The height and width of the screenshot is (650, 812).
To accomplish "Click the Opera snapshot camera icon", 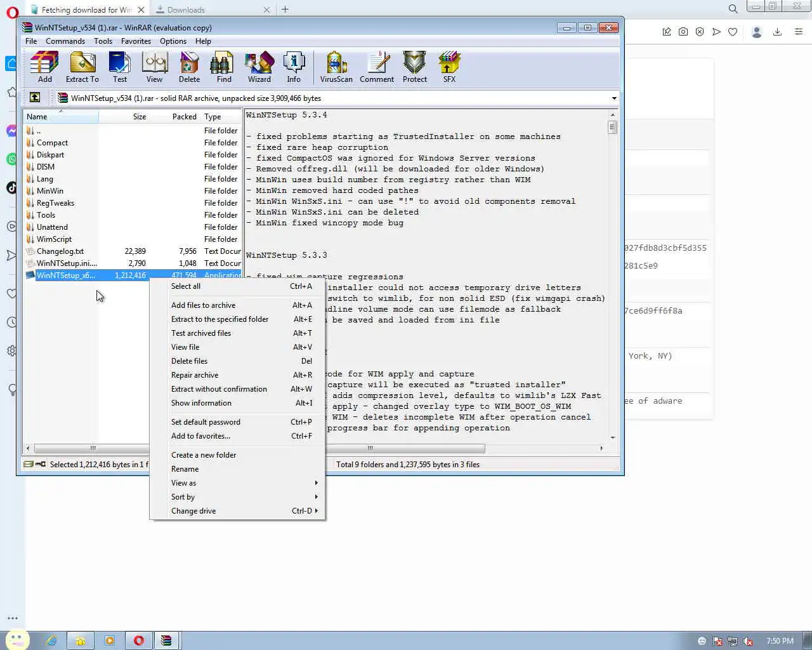I will point(683,32).
